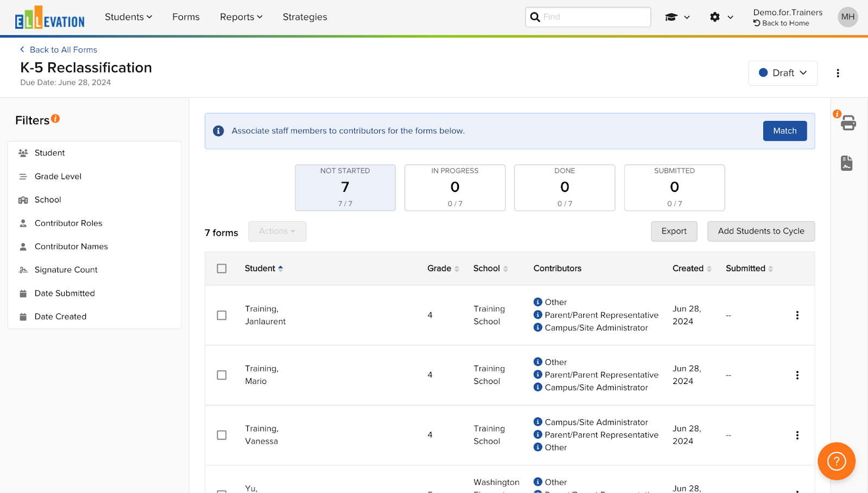Open the Signature Count filter

(94, 270)
